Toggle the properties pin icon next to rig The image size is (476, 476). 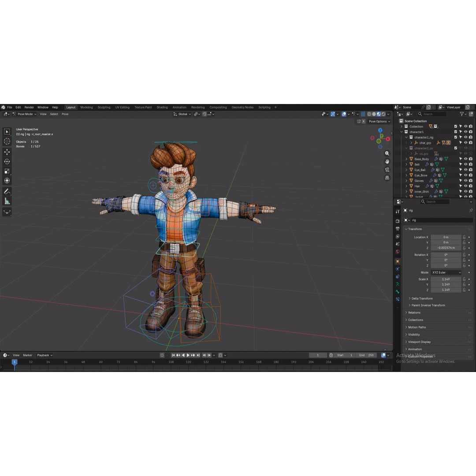point(471,210)
